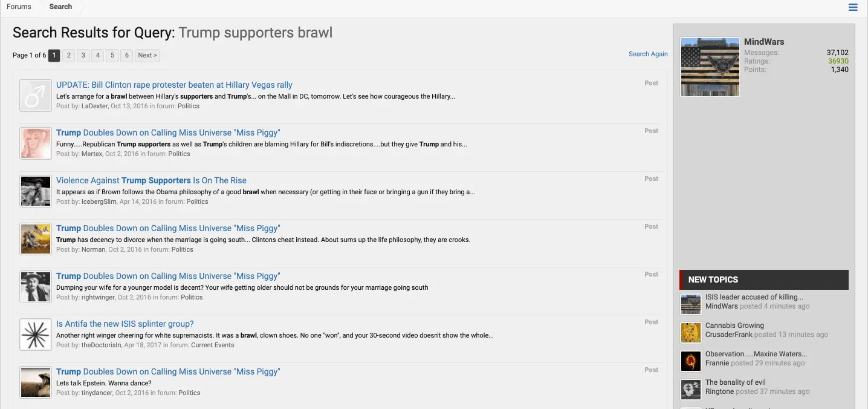
Task: Open the hamburger menu icon at top right
Action: tap(853, 7)
